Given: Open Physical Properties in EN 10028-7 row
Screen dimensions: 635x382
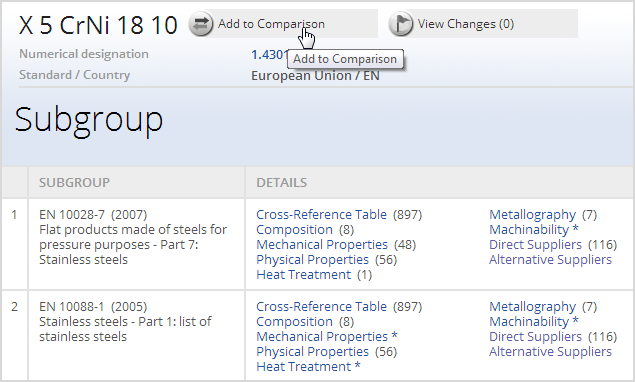Looking at the screenshot, I should click(x=313, y=259).
